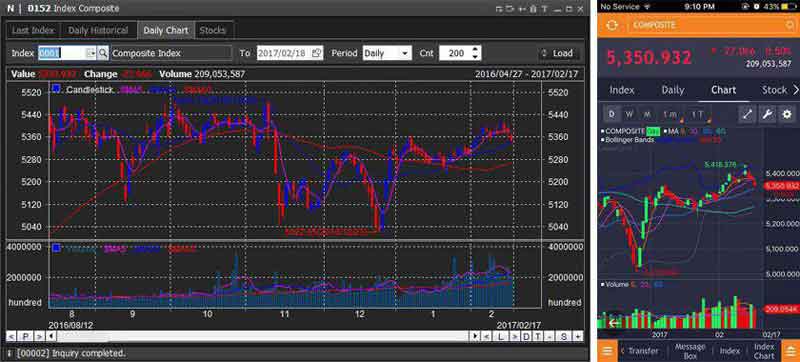Select the 1m interval in mobile chart
Screen dimensions: 800x362
coord(670,114)
